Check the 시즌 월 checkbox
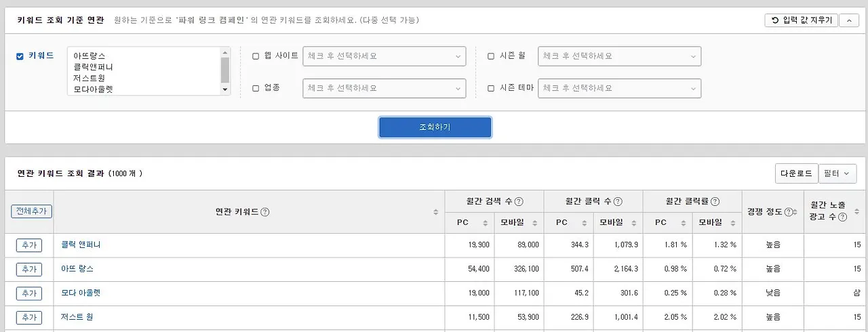This screenshot has height=332, width=868. coord(491,56)
